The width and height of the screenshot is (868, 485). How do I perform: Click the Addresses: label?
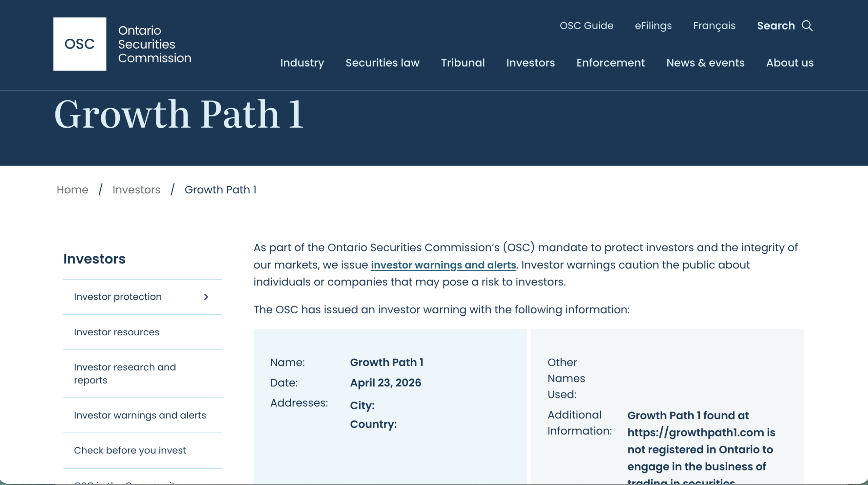coord(299,403)
